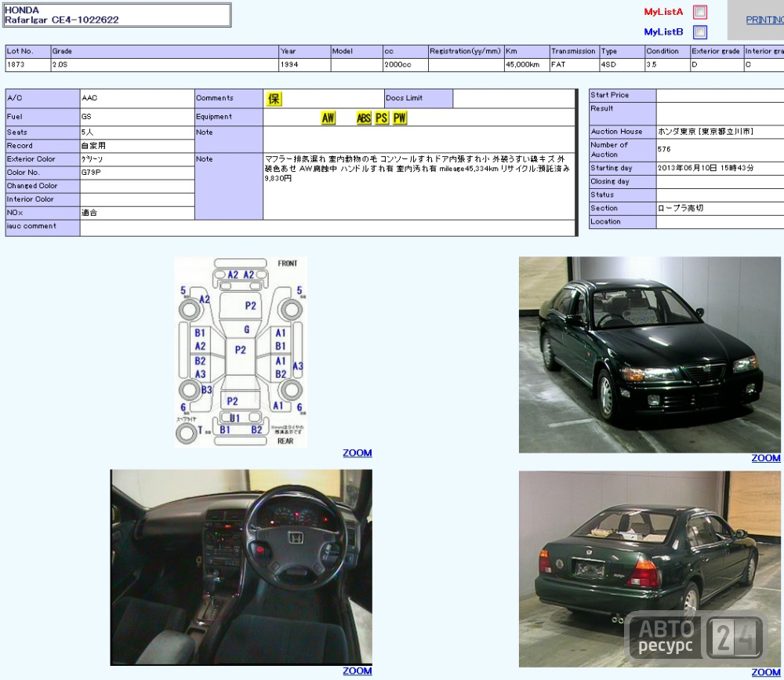Click the Docs Limit label
Screen dimensions: 784x680
coord(404,98)
